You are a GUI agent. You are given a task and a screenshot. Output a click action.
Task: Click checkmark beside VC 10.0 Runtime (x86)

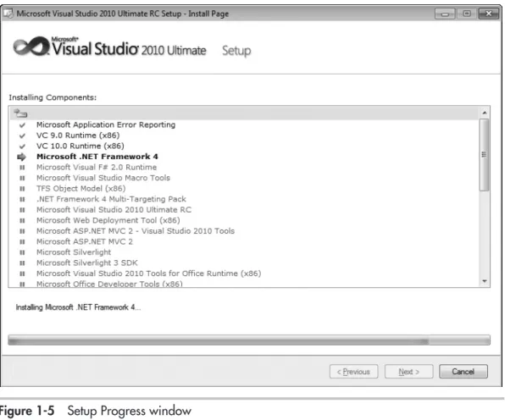[22, 146]
